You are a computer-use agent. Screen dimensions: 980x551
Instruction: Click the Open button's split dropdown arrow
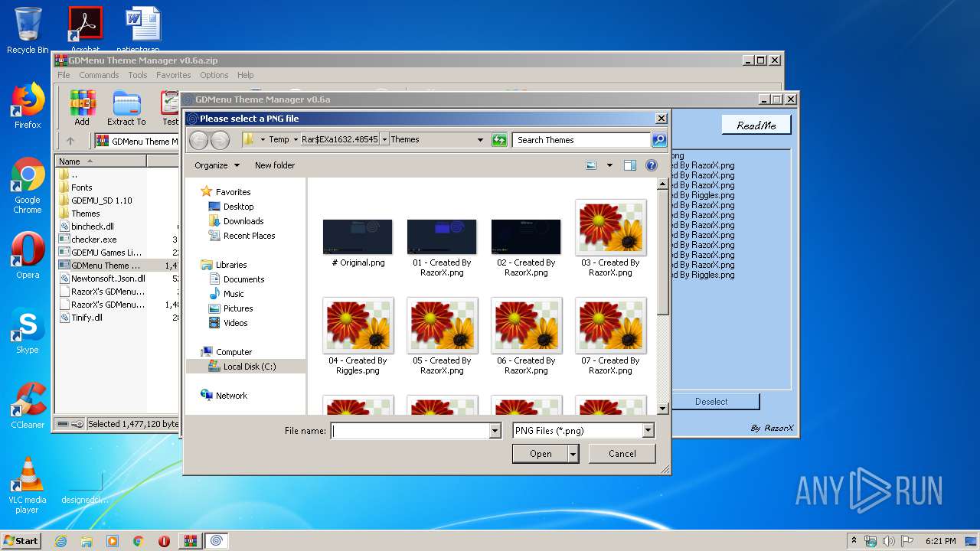[573, 454]
